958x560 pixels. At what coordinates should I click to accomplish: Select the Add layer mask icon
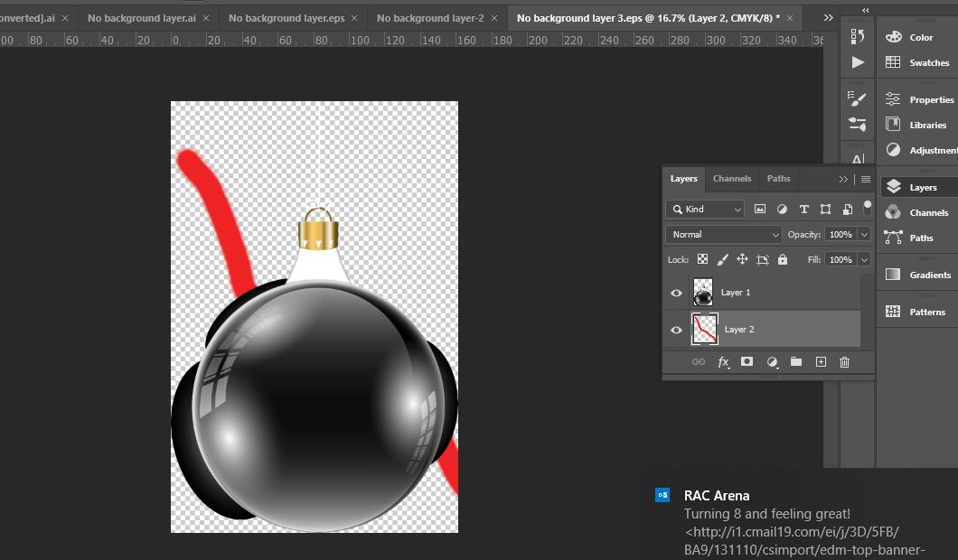[747, 361]
